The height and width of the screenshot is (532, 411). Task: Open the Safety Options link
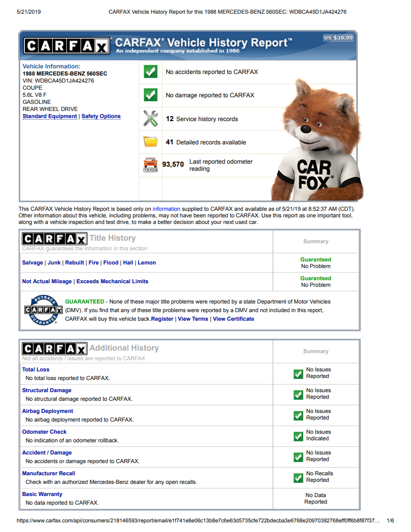(101, 116)
